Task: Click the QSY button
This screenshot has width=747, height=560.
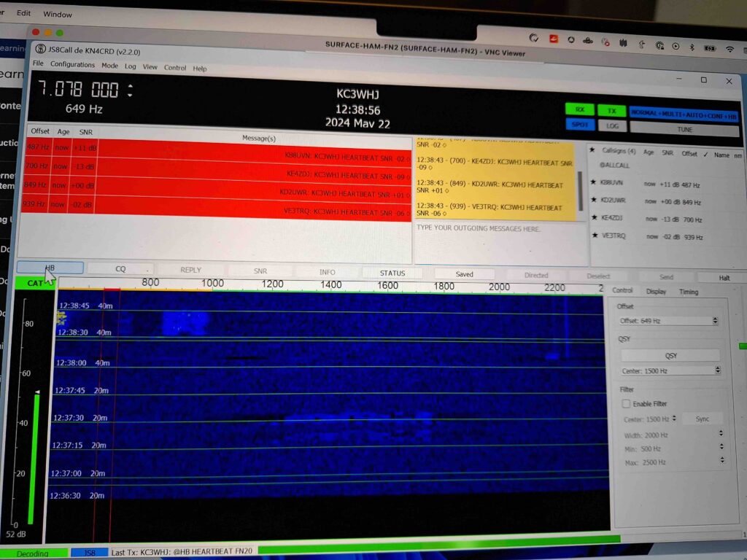Action: click(670, 356)
